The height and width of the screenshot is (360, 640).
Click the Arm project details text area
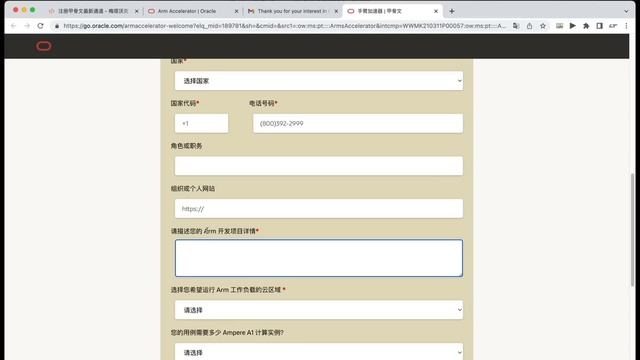tap(319, 258)
